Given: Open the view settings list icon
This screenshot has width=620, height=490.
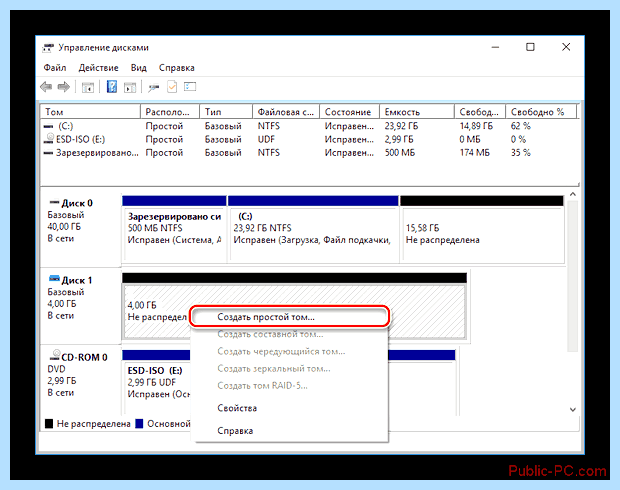Looking at the screenshot, I should point(190,87).
